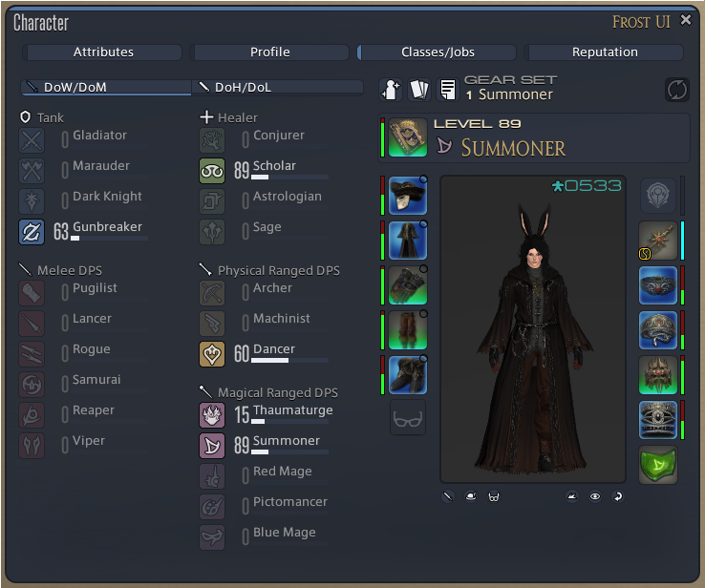Click the update gear set refresh button
This screenshot has height=588, width=705.
point(676,90)
